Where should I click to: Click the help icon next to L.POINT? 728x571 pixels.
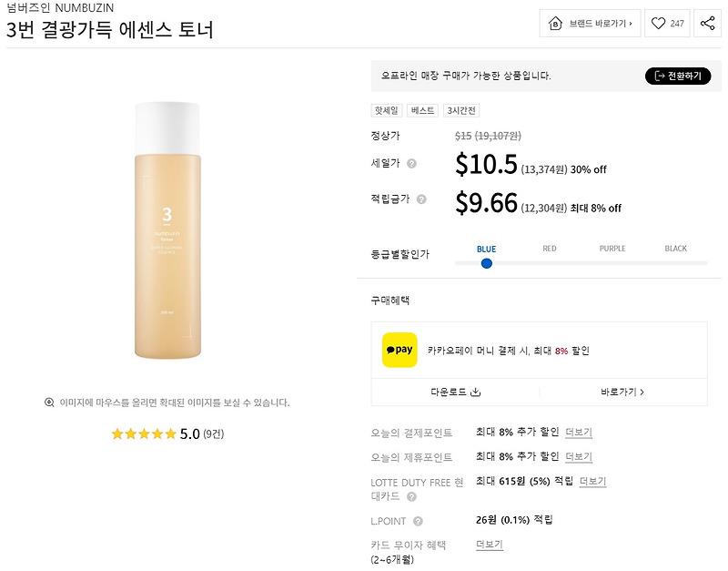pos(418,521)
